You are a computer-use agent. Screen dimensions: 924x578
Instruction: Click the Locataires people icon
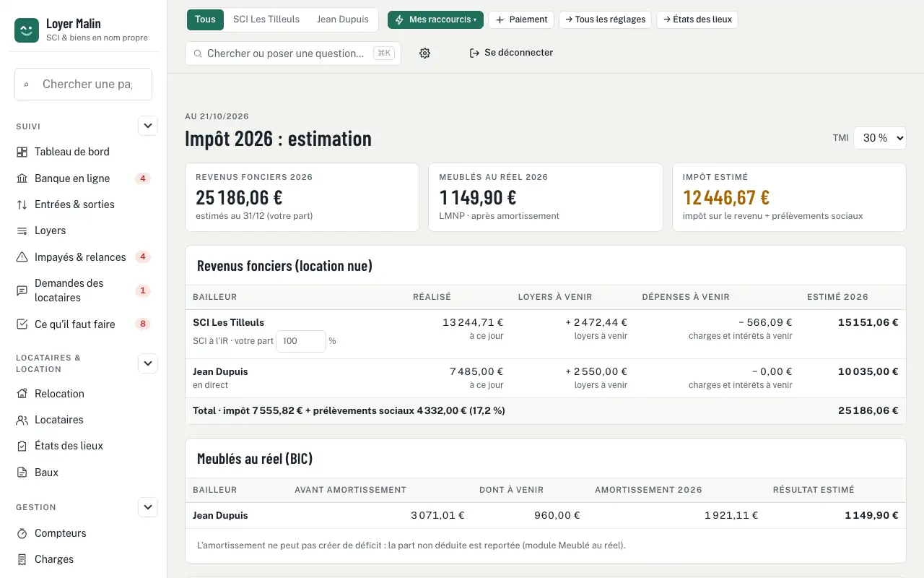tap(22, 420)
